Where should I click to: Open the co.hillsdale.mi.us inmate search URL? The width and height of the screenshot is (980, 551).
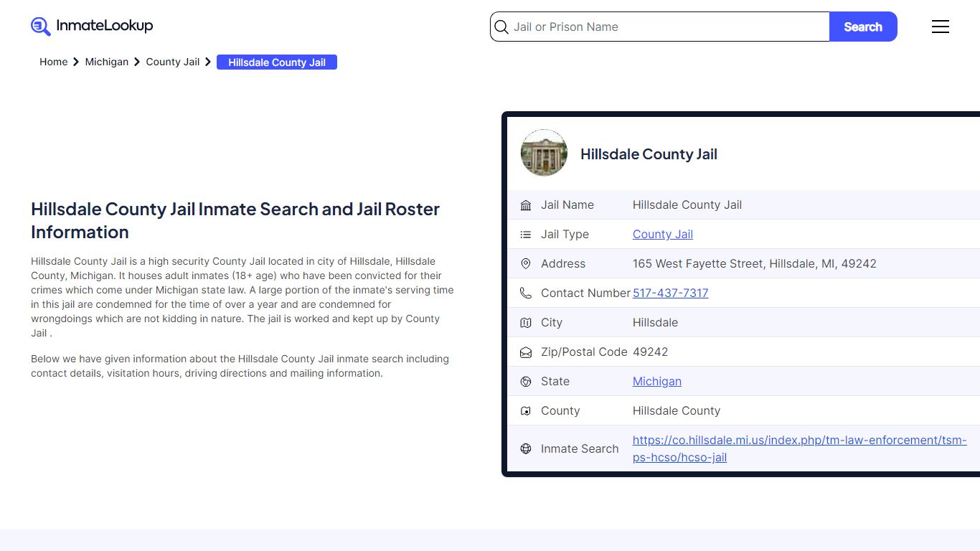point(800,448)
